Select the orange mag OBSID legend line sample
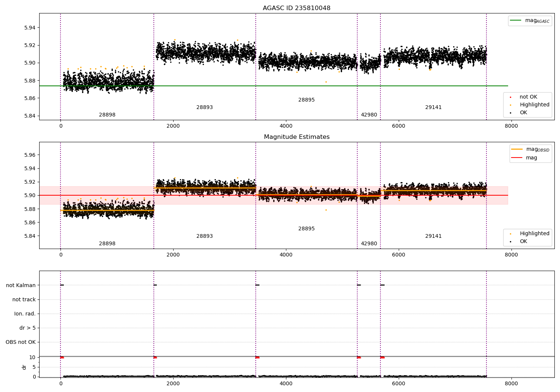Viewport: 560px width, 392px height. tap(517, 149)
